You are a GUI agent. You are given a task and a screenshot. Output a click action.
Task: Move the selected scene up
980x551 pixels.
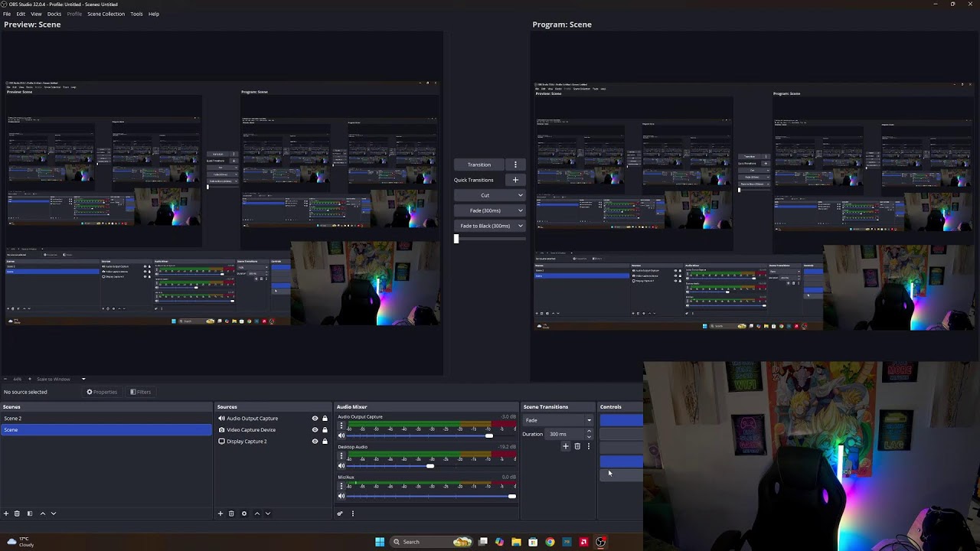43,514
